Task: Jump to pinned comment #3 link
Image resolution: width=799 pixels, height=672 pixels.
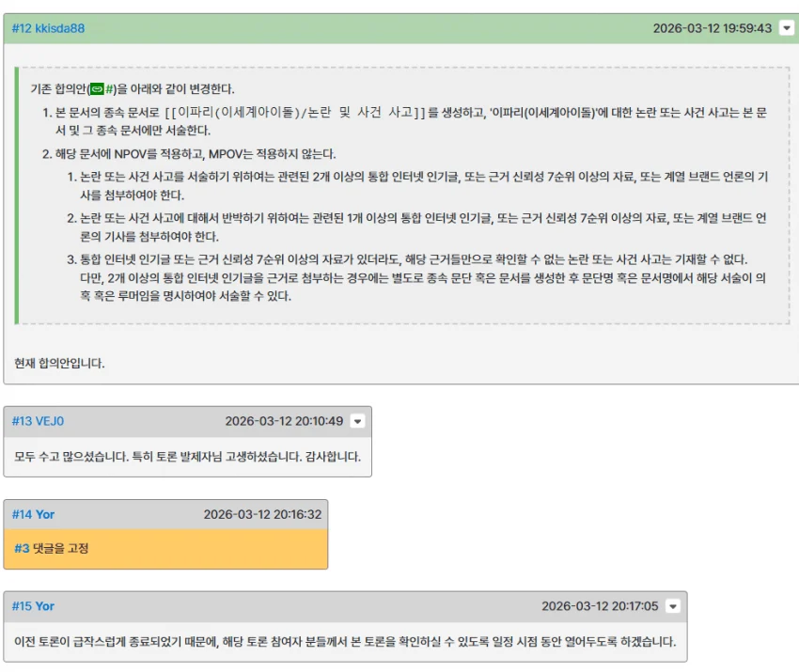Action: pos(22,548)
